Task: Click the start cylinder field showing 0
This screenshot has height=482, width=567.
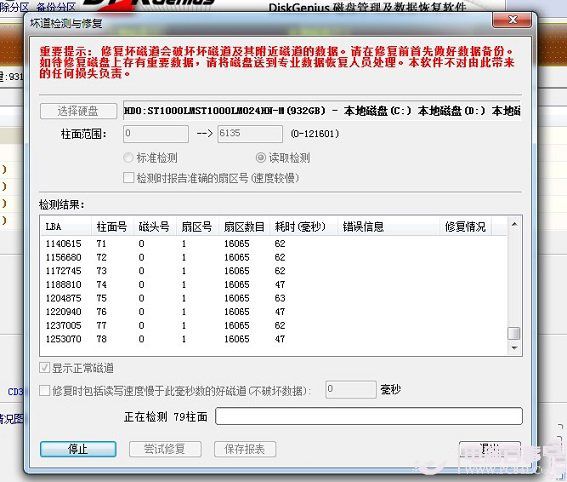Action: point(156,134)
